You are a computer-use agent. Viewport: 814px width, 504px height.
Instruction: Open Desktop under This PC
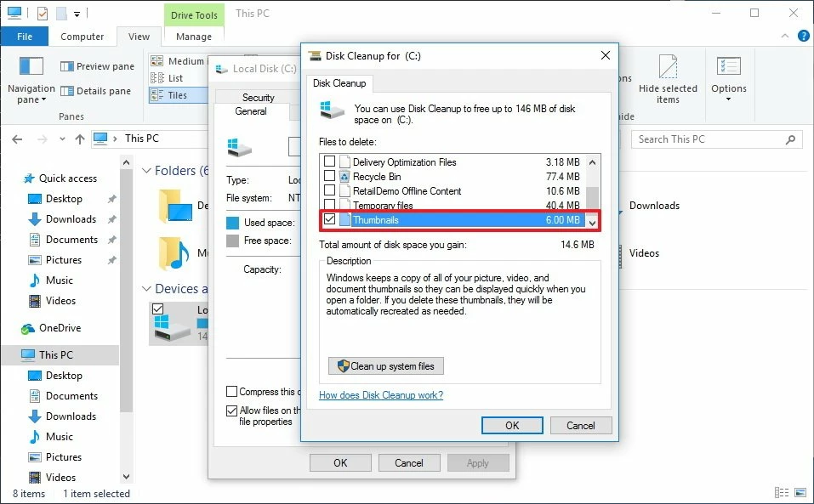[x=63, y=376]
